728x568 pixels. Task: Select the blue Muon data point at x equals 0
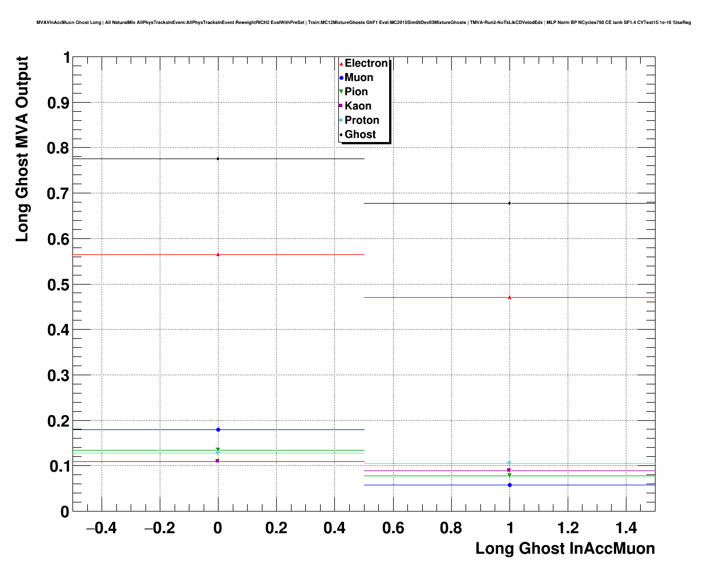click(x=218, y=429)
